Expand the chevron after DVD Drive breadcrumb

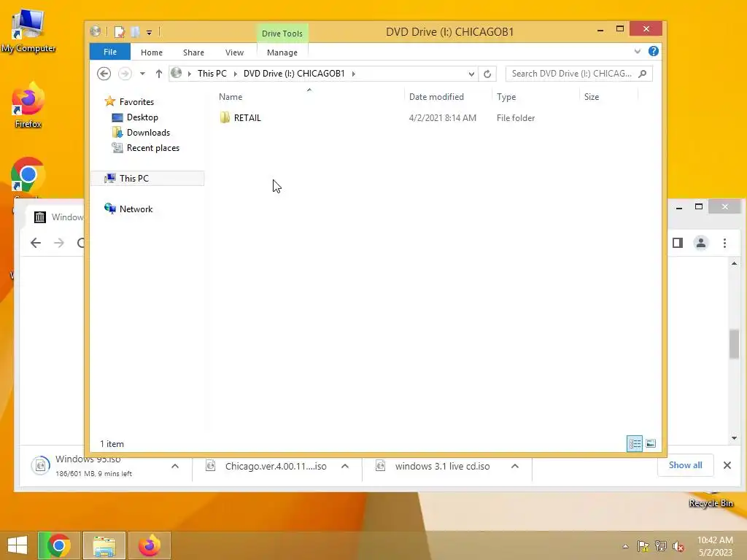(354, 74)
